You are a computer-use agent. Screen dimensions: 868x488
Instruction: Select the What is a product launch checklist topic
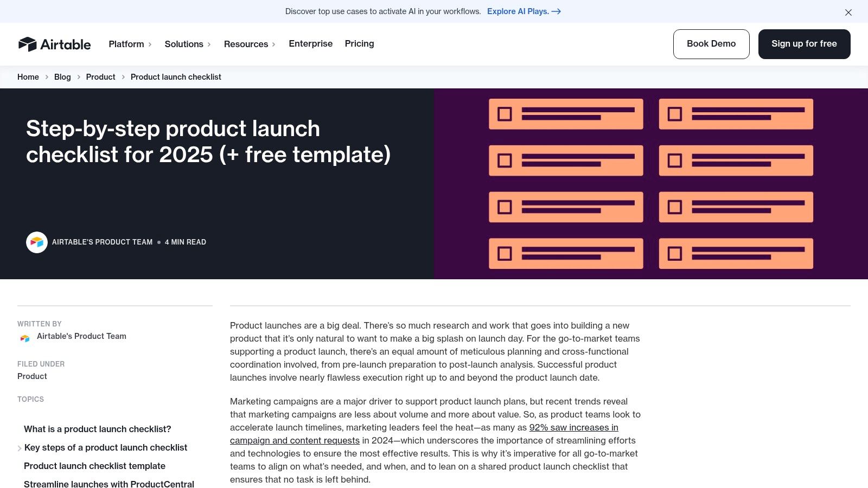click(97, 429)
